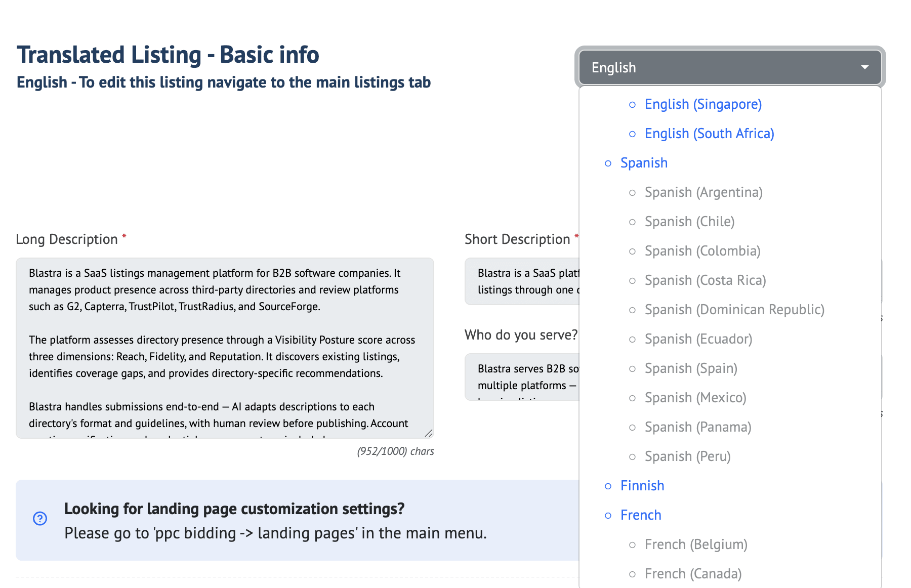Choose English (Singapore) from the list
The height and width of the screenshot is (588, 911).
tap(702, 104)
